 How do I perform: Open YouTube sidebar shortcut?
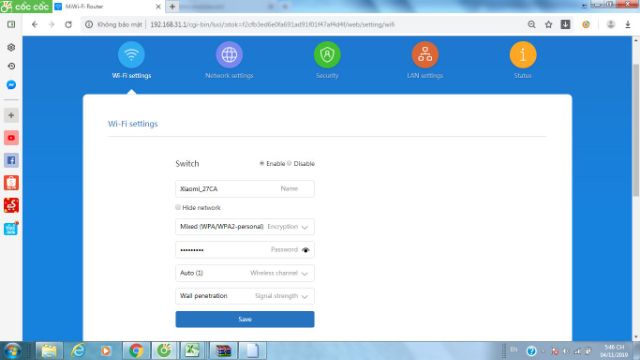pyautogui.click(x=11, y=138)
